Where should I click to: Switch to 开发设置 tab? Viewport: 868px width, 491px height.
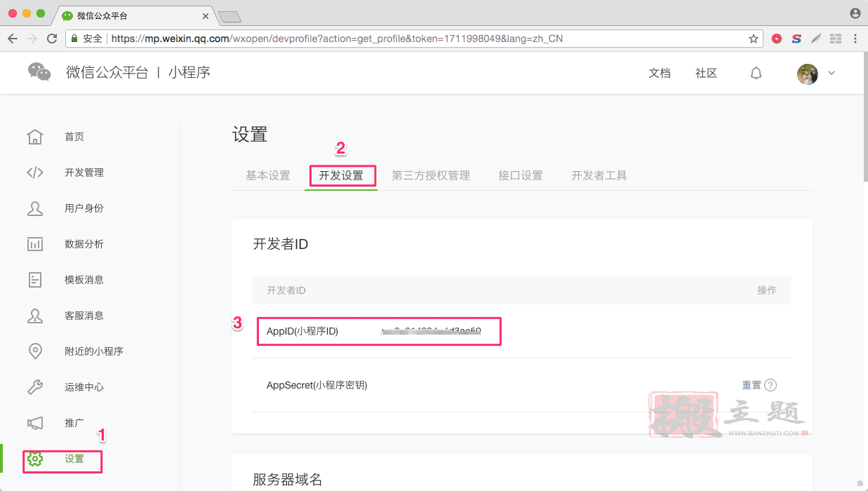pos(341,175)
